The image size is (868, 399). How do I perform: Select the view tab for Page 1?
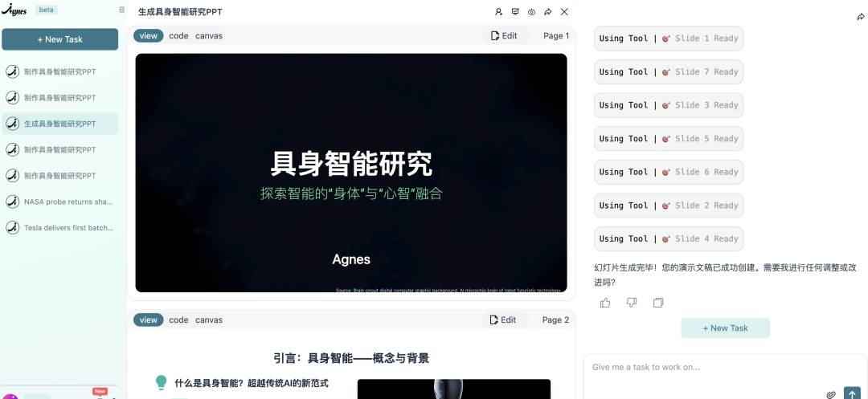coord(149,36)
